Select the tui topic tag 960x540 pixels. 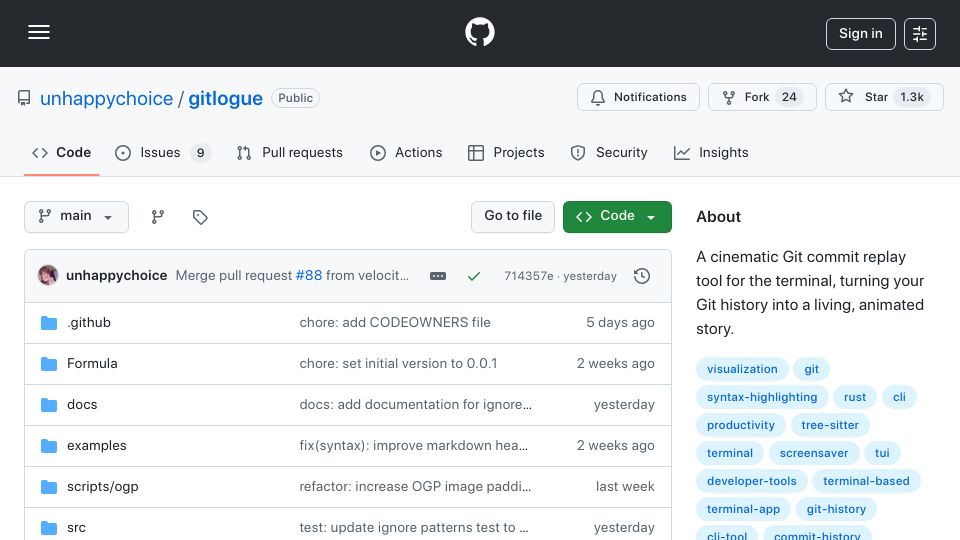(x=882, y=454)
